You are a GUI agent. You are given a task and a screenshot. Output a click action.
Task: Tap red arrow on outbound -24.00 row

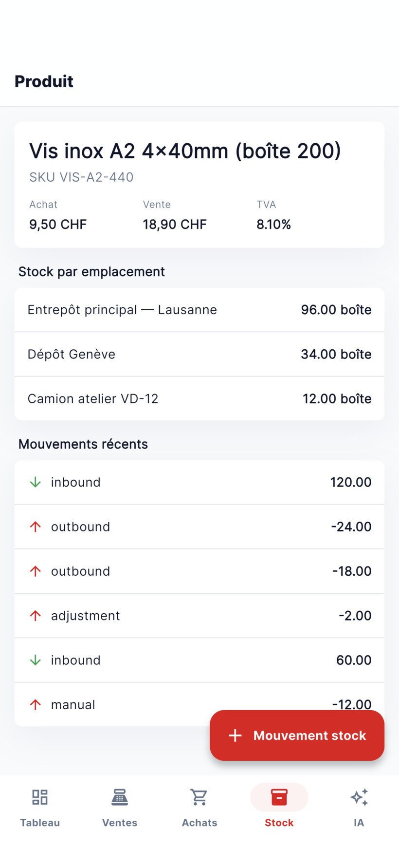(36, 527)
